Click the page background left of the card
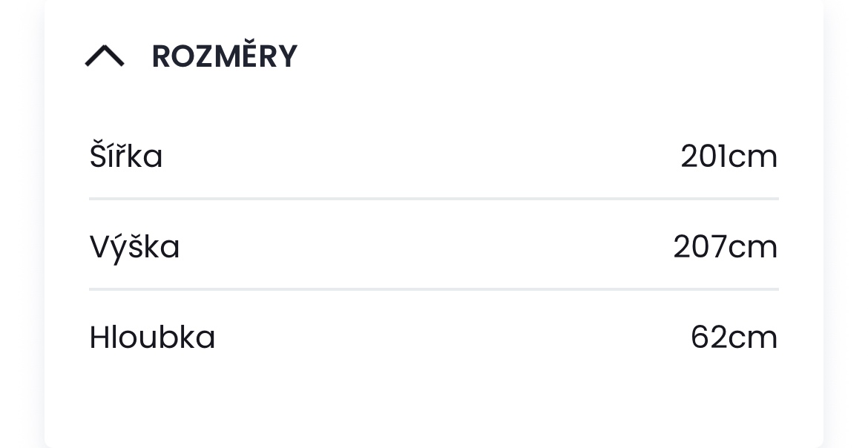This screenshot has width=868, height=448. (21, 223)
